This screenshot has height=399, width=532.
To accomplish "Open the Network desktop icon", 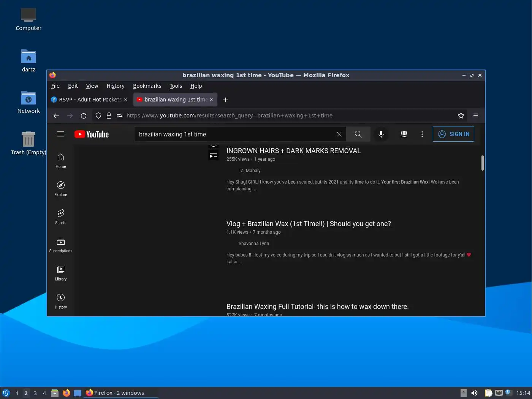I will (x=28, y=102).
